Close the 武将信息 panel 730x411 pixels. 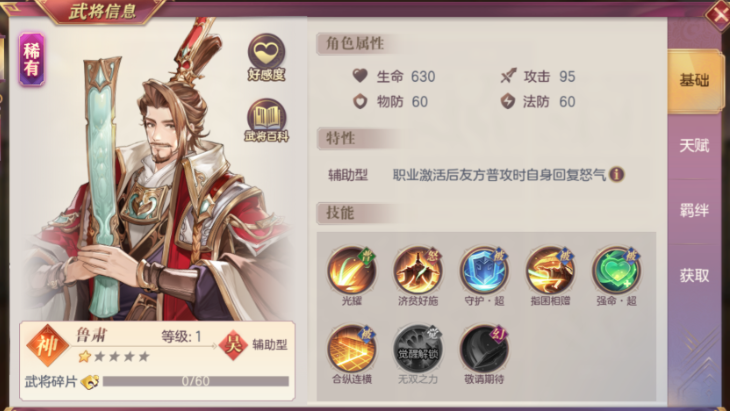pos(717,14)
